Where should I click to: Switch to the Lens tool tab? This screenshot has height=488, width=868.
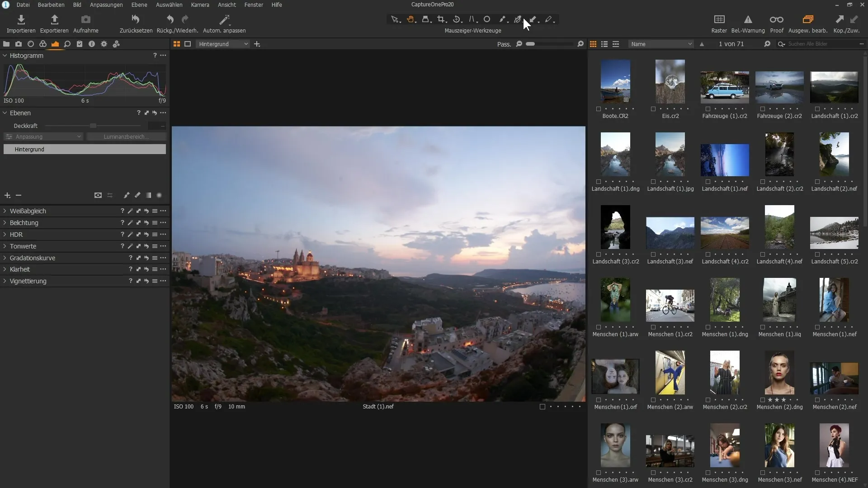[x=31, y=44]
